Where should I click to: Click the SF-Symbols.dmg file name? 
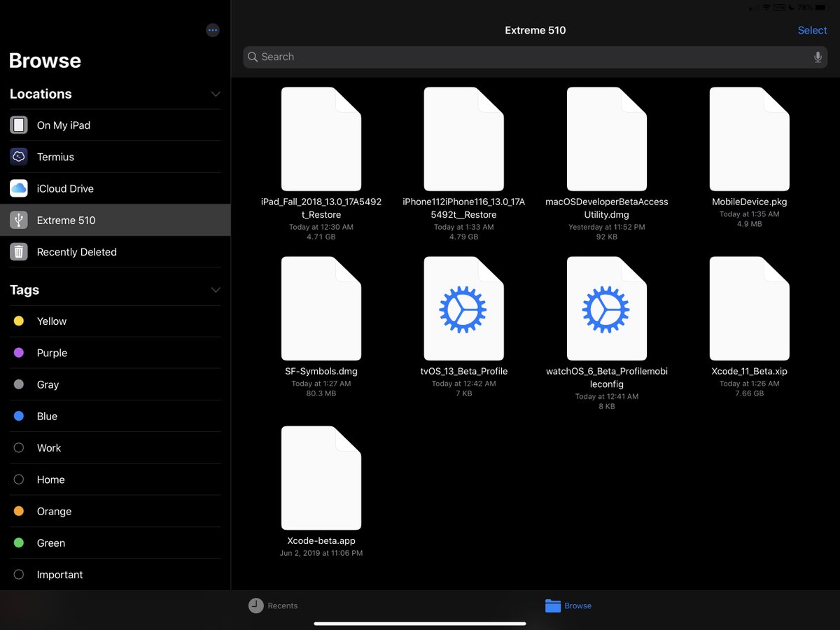click(321, 371)
